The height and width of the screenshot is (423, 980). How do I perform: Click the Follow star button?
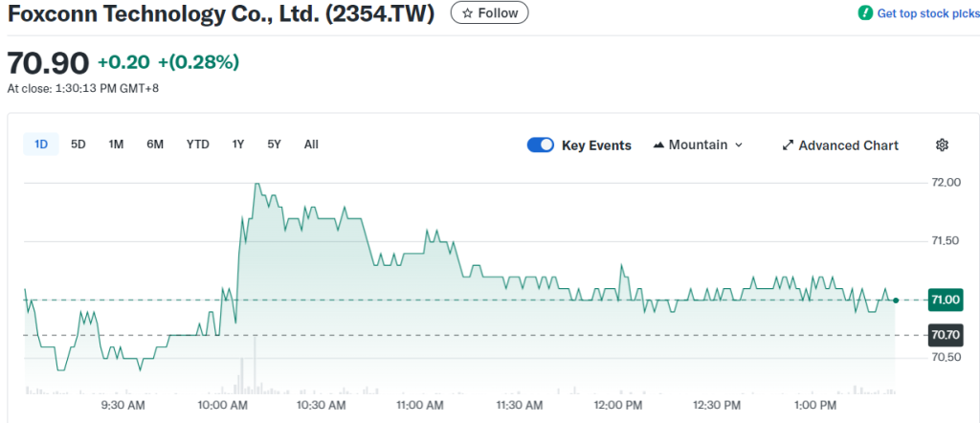pos(489,13)
